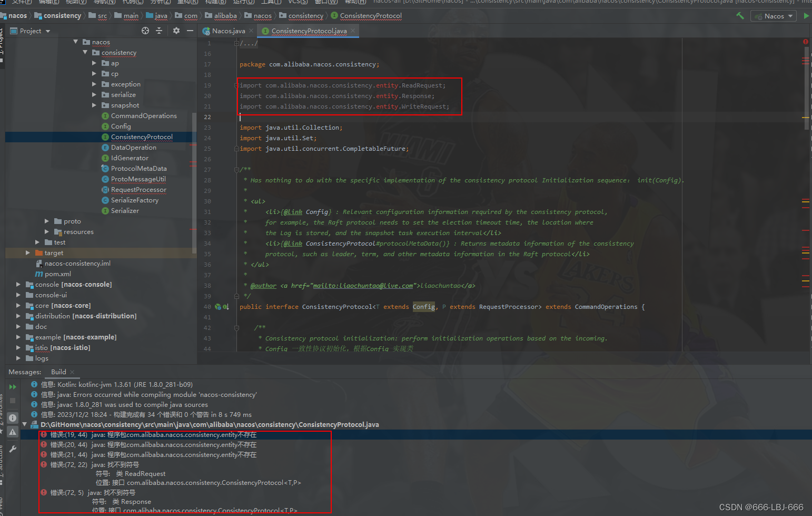Toggle the info messages filter button

tap(13, 418)
